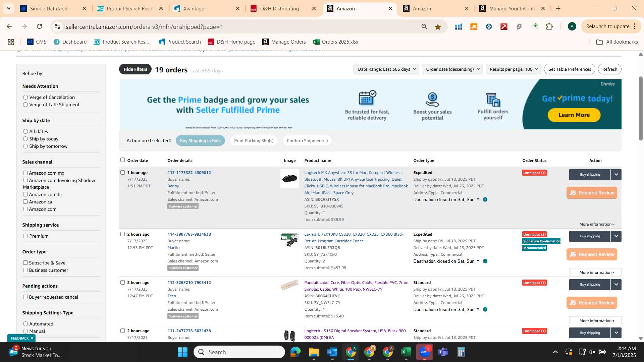Open new browser tab
The width and height of the screenshot is (644, 362).
[x=558, y=8]
